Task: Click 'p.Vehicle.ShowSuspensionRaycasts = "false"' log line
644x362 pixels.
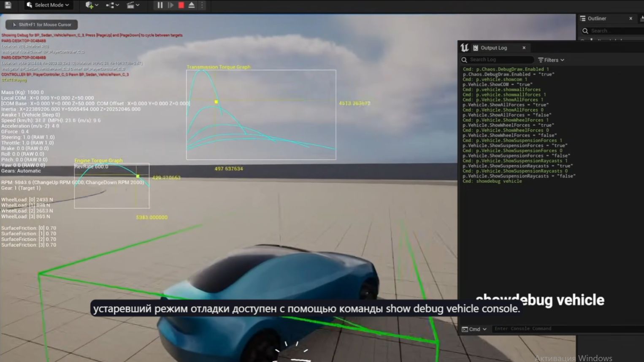Action: point(519,176)
